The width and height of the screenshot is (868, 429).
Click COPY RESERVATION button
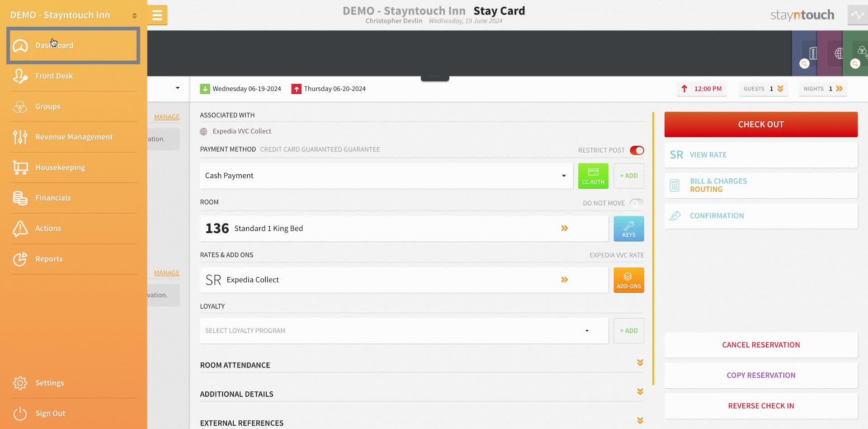761,375
